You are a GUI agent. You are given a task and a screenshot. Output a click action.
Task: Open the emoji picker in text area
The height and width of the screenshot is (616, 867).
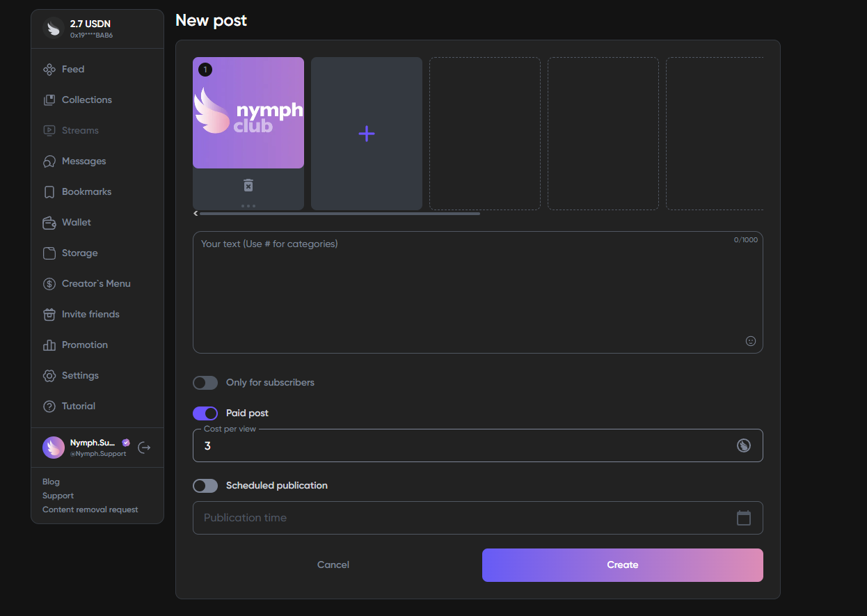[x=751, y=341]
